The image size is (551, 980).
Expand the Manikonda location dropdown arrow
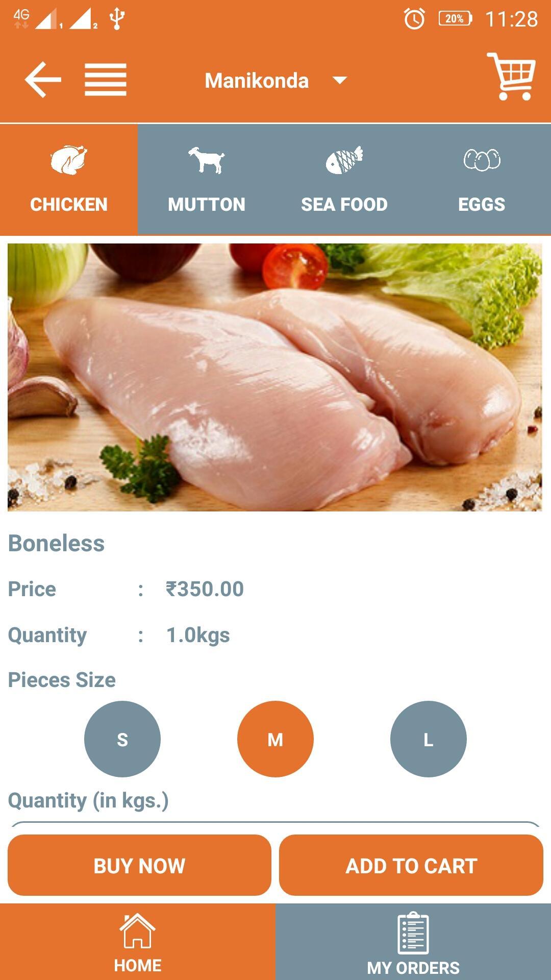(340, 80)
